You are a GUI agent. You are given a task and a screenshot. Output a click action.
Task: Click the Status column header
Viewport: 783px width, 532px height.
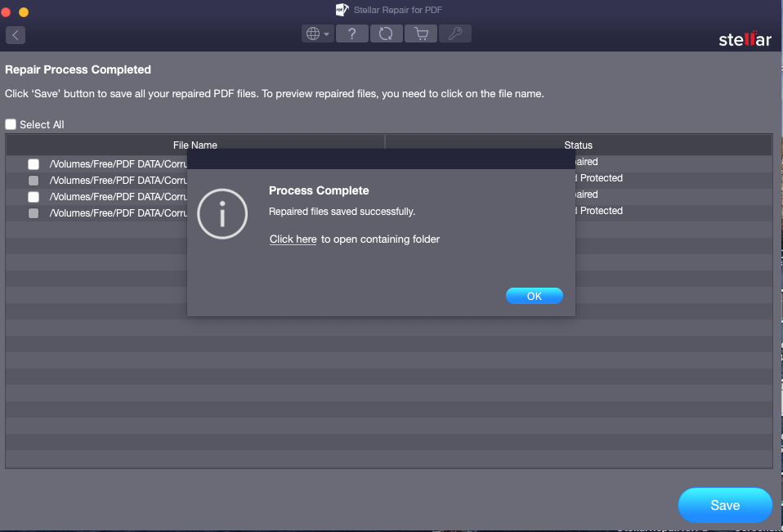[578, 145]
